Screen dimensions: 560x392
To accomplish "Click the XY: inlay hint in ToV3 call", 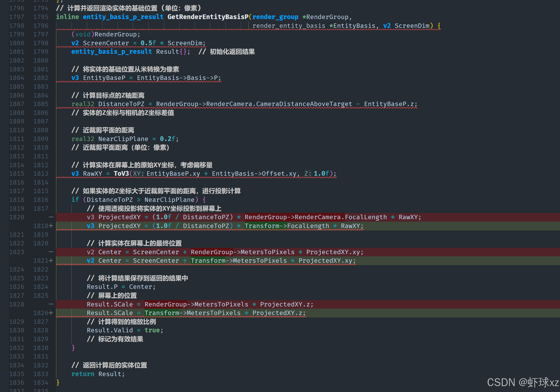I will (x=139, y=174).
